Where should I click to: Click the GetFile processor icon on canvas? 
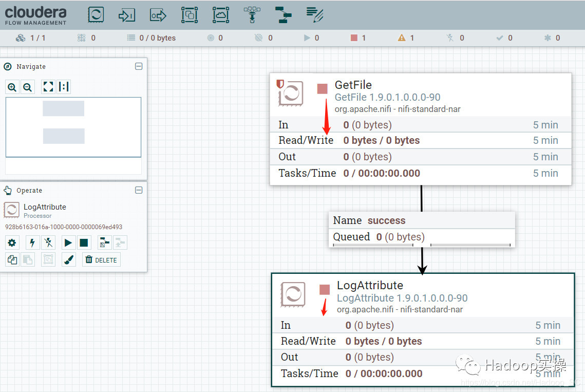point(291,93)
